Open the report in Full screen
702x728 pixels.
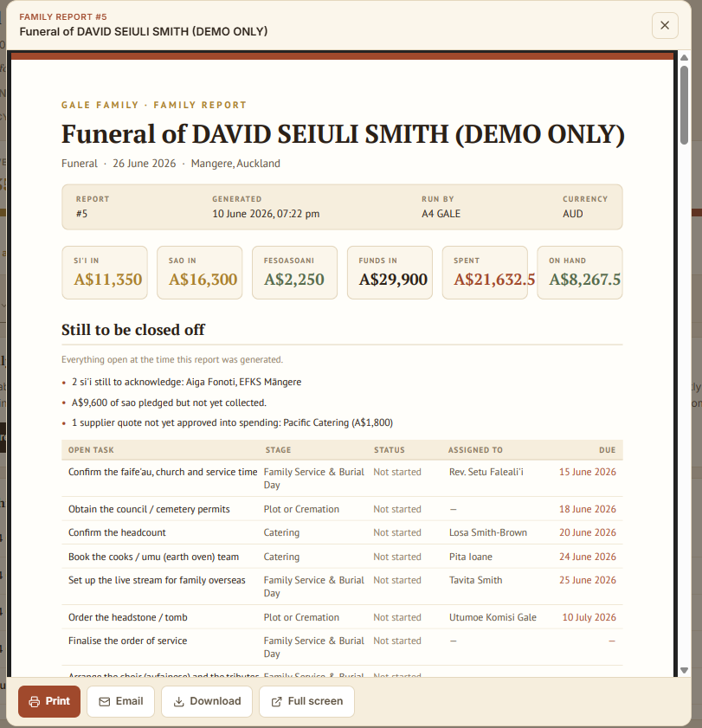[x=307, y=701]
